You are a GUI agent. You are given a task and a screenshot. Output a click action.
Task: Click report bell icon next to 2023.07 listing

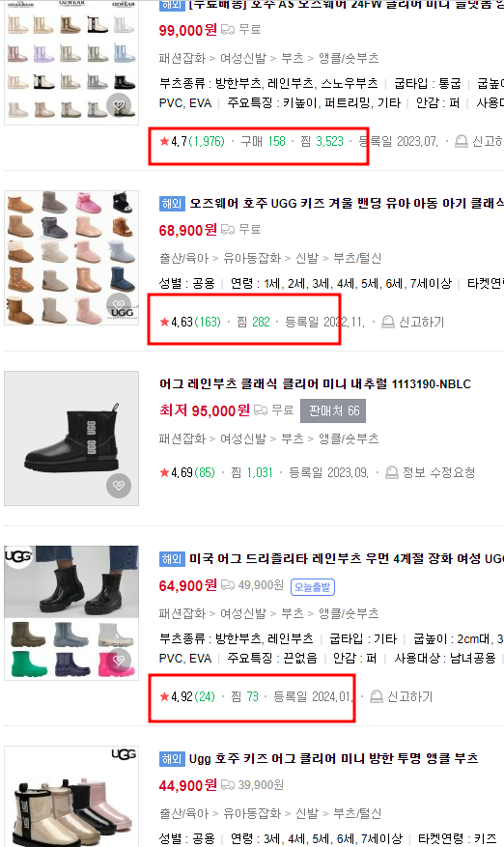point(461,142)
